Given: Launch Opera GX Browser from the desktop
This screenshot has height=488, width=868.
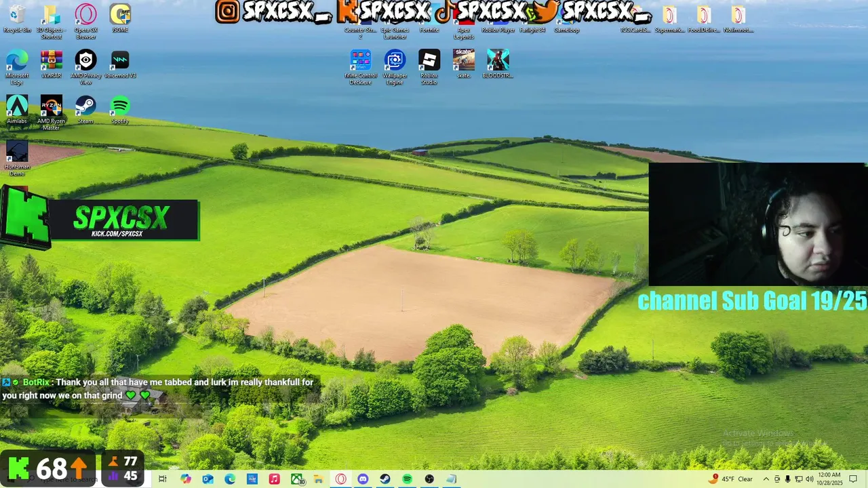Looking at the screenshot, I should tap(85, 22).
